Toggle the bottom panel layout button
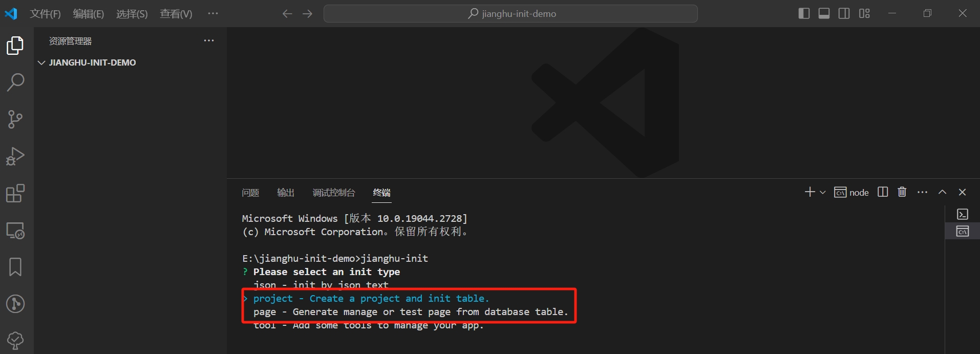 tap(824, 14)
